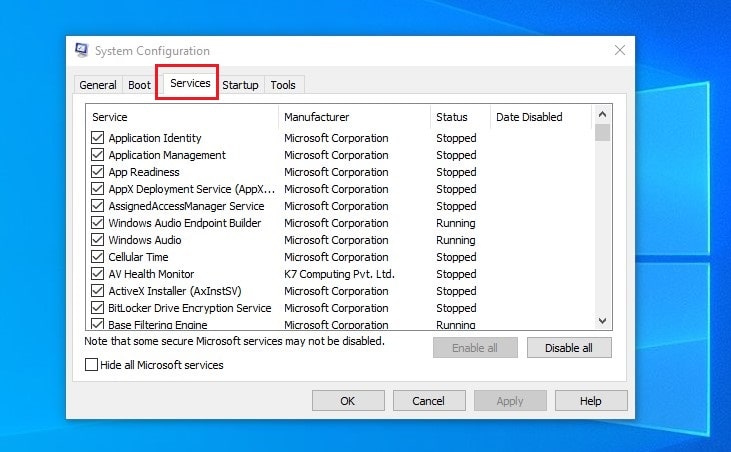Uncheck ActiveX Installer (AxInstSV) checkbox
This screenshot has height=452, width=731.
pos(97,291)
